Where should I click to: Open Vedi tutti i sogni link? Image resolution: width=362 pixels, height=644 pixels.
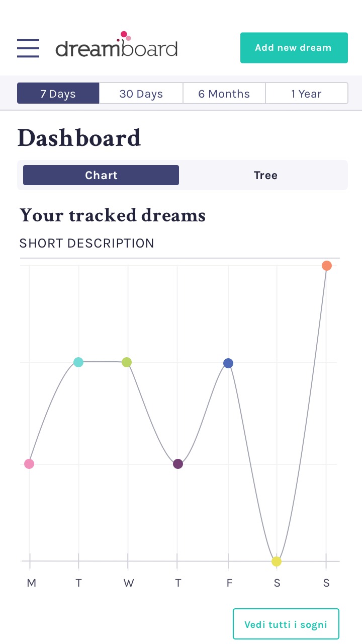(x=286, y=624)
